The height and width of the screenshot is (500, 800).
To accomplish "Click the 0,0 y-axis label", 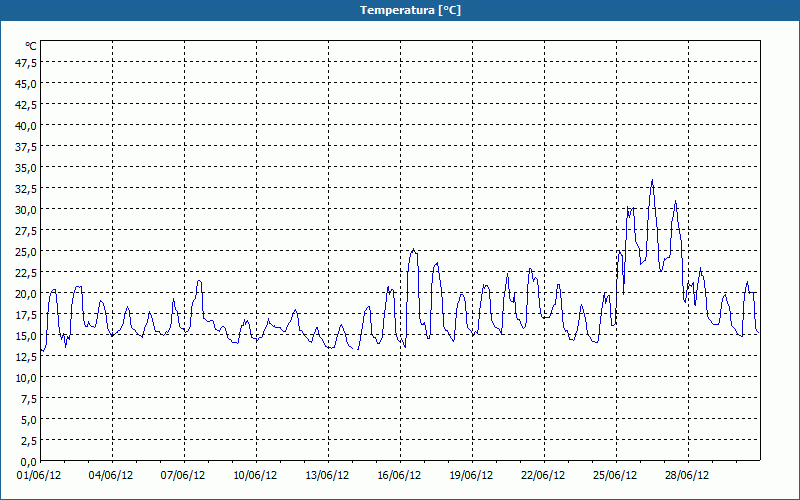I will click(28, 462).
